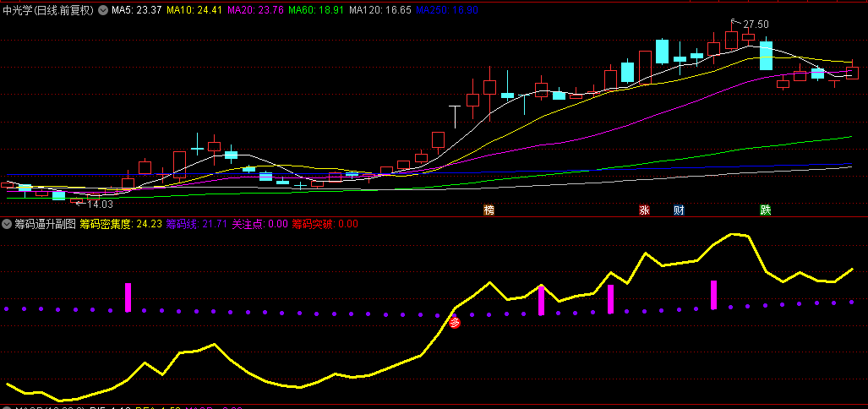Open the 榜 event marker
Screen dimensions: 868x409
(489, 210)
